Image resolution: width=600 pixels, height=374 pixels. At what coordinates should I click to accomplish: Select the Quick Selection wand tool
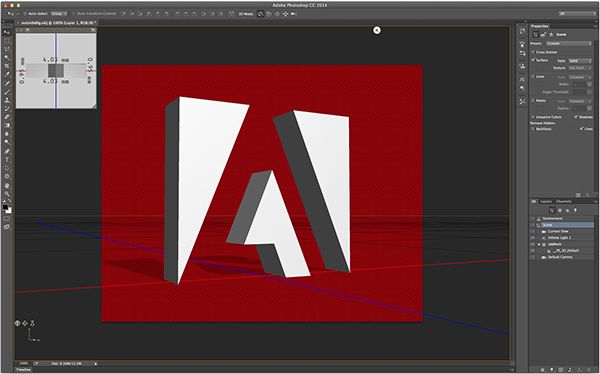coord(7,57)
